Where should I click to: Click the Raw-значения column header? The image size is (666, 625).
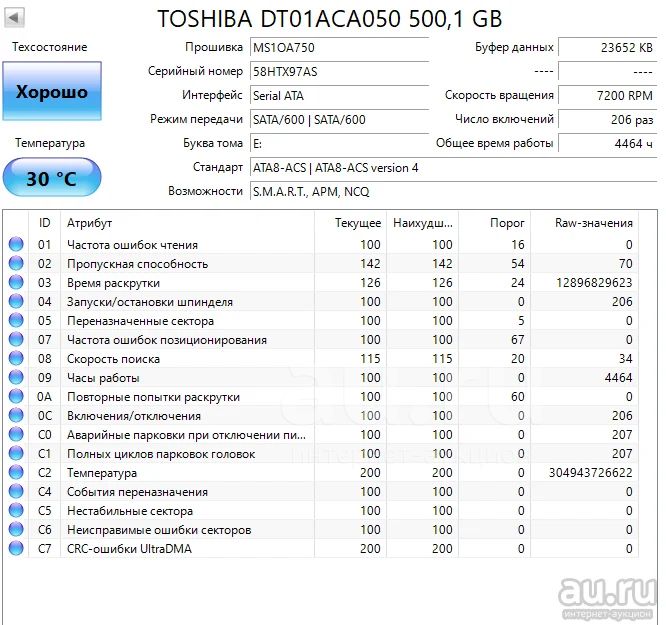coord(593,223)
